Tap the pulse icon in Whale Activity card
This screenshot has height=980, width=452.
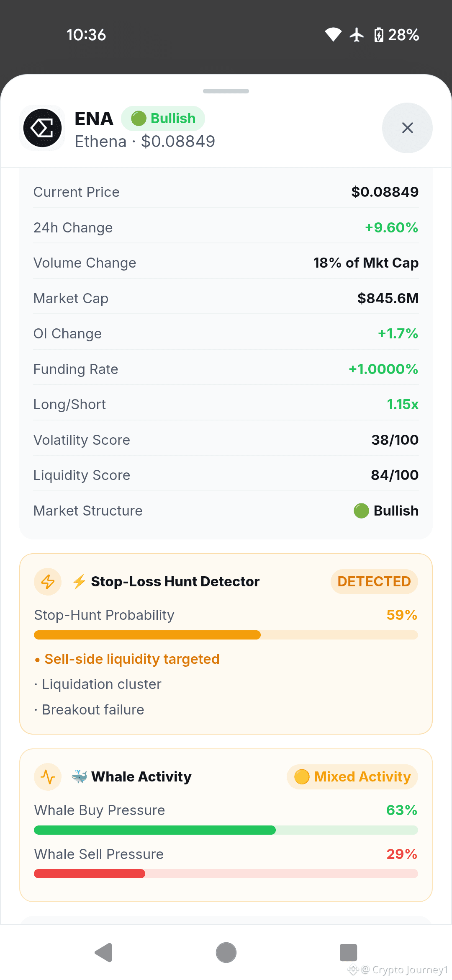pos(48,777)
